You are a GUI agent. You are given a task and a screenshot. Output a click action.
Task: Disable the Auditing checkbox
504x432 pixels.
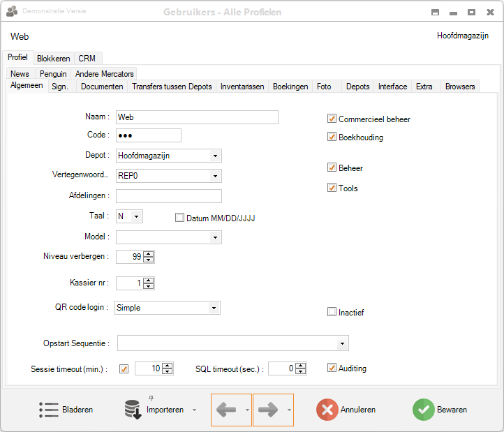tap(332, 368)
